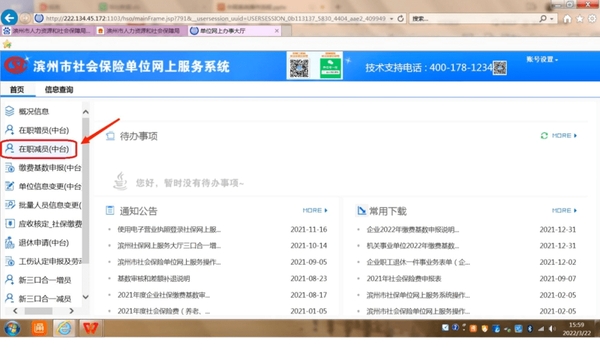The width and height of the screenshot is (600, 360).
Task: Open the Internet Explorer taskbar icon
Action: (64, 328)
